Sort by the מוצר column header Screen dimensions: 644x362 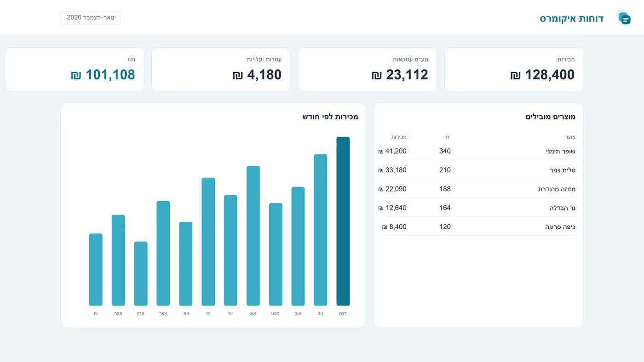(570, 137)
